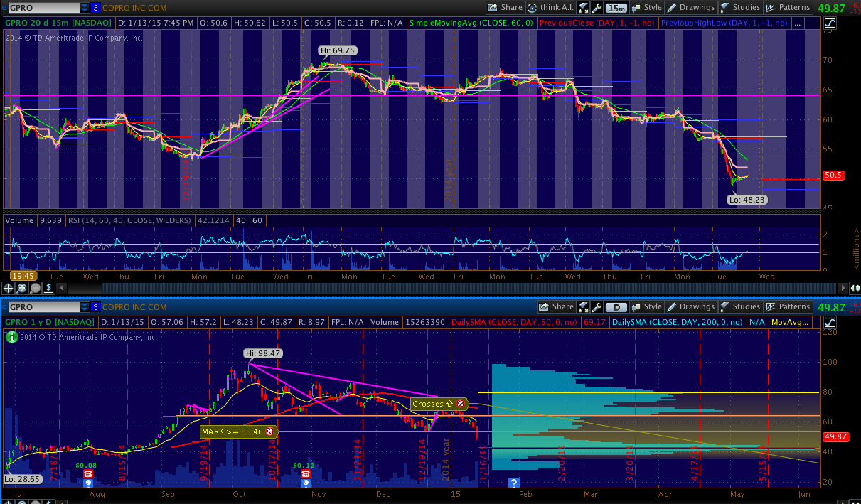
Task: Click the blue info icon in lower chart
Action: point(513,483)
